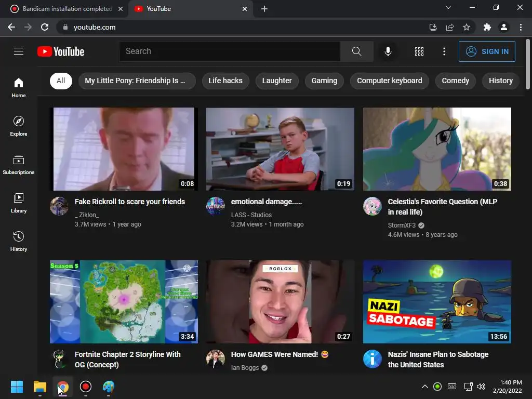
Task: Open YouTube settings three-dot menu
Action: click(444, 51)
